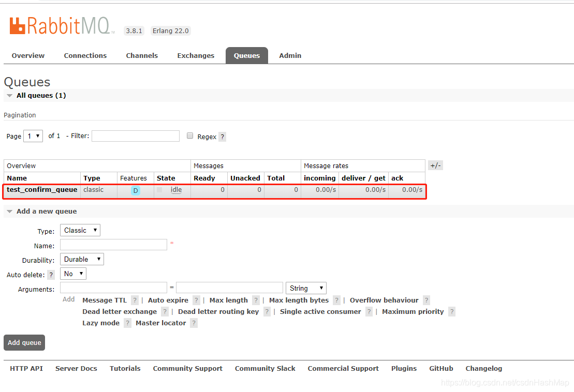Open the Regex help question mark

tap(222, 137)
